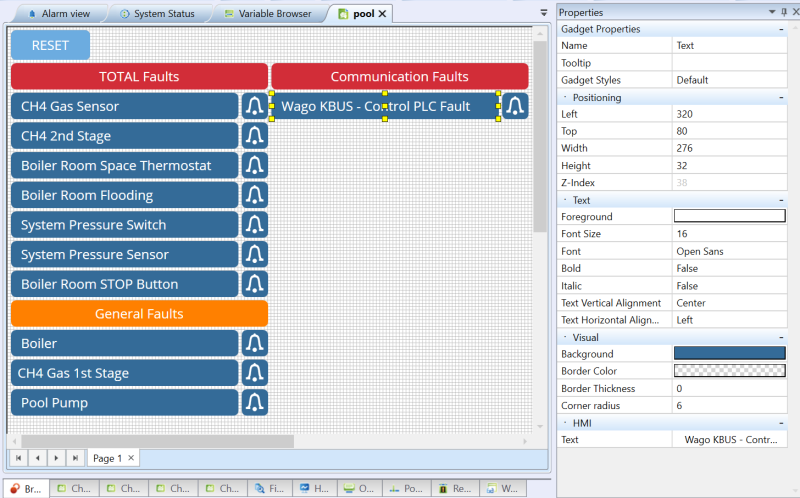
Task: Switch to Alarm view tab
Action: click(59, 14)
